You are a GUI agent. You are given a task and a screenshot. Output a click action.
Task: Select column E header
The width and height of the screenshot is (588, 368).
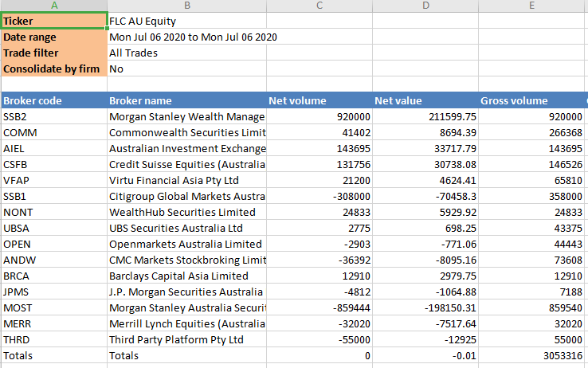tap(531, 6)
